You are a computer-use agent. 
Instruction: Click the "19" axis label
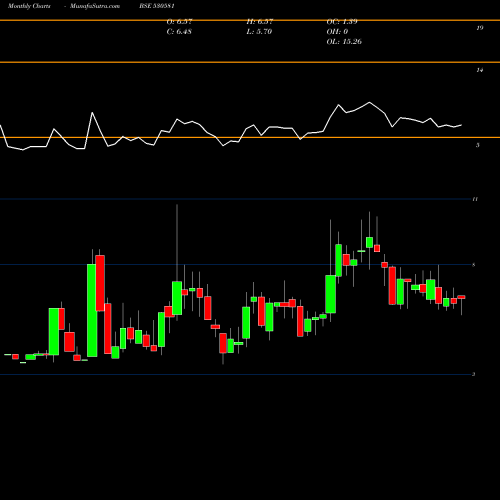click(x=480, y=28)
